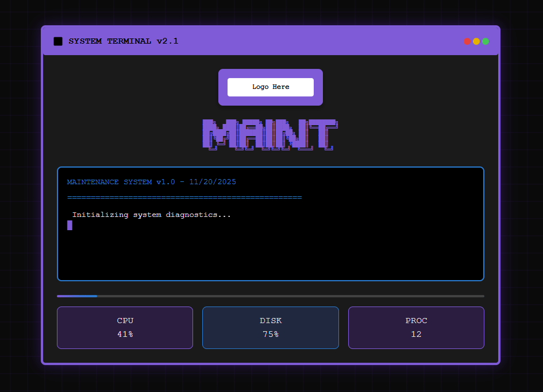The image size is (543, 392).
Task: Click the '12' PROC value
Action: pos(416,334)
